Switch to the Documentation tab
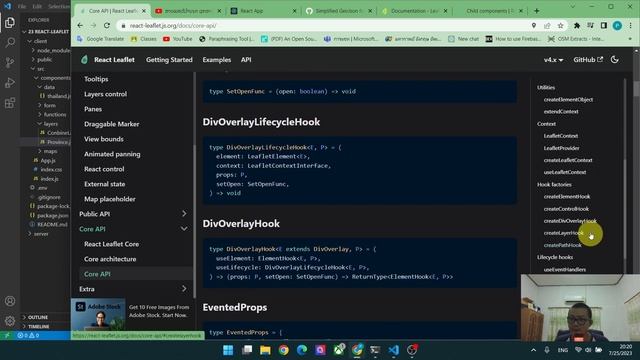Screen dimensions: 640x360 point(414,11)
